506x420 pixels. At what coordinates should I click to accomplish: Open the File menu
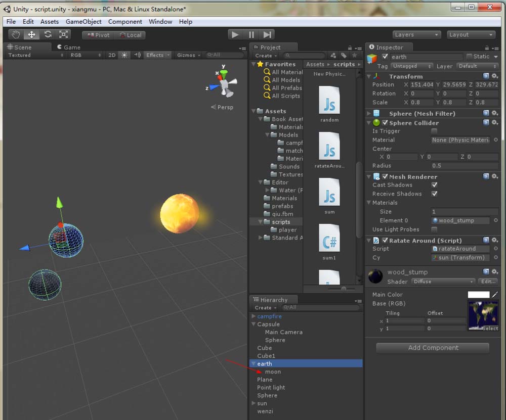pyautogui.click(x=11, y=22)
